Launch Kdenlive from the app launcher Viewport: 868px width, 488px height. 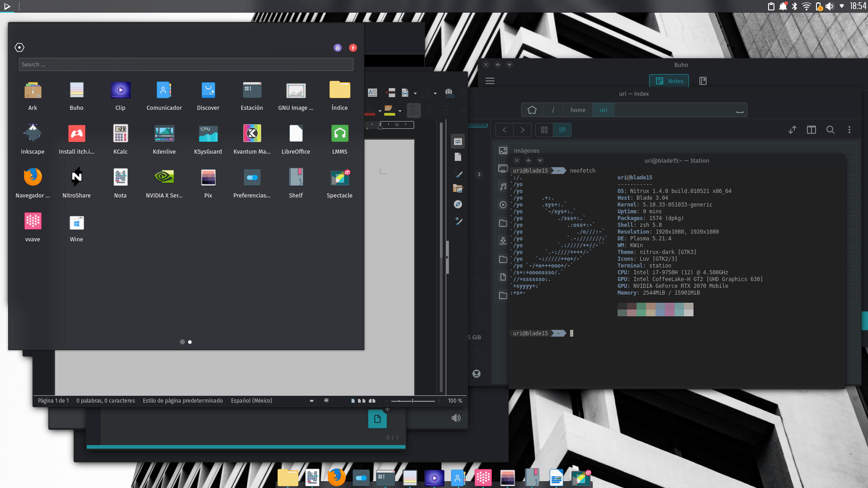click(x=164, y=134)
